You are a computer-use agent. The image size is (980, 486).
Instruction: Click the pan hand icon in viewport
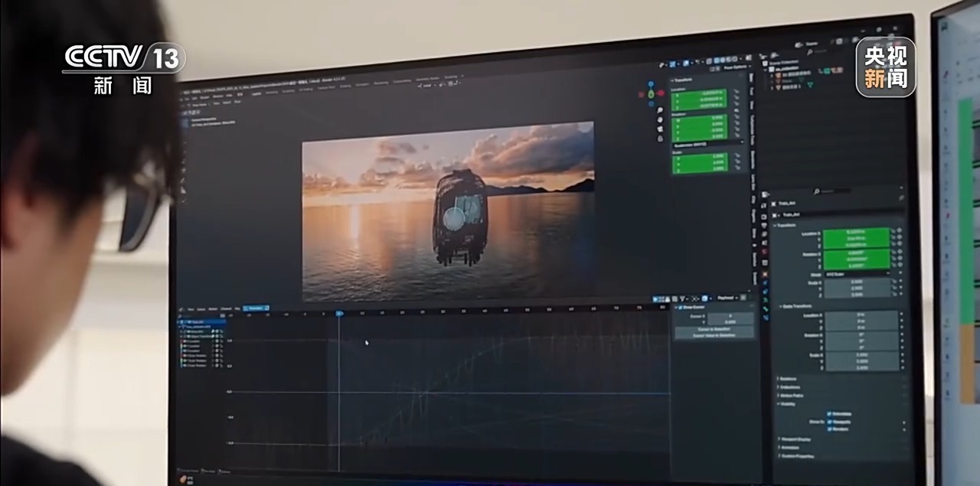[x=660, y=120]
